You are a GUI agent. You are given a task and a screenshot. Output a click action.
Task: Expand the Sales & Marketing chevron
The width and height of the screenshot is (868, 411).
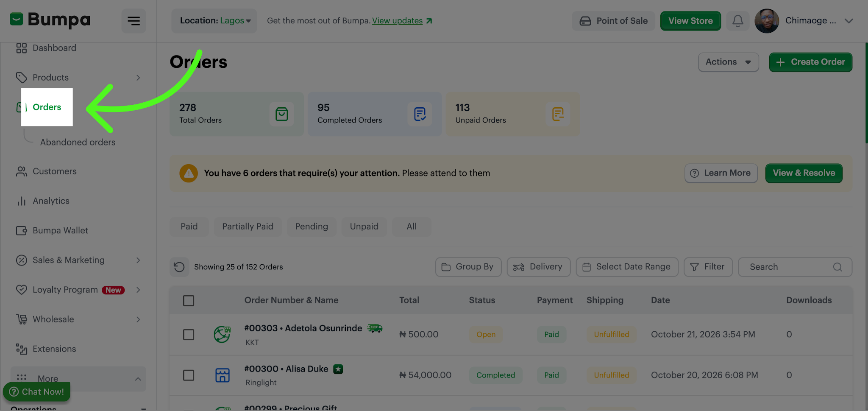click(x=138, y=260)
